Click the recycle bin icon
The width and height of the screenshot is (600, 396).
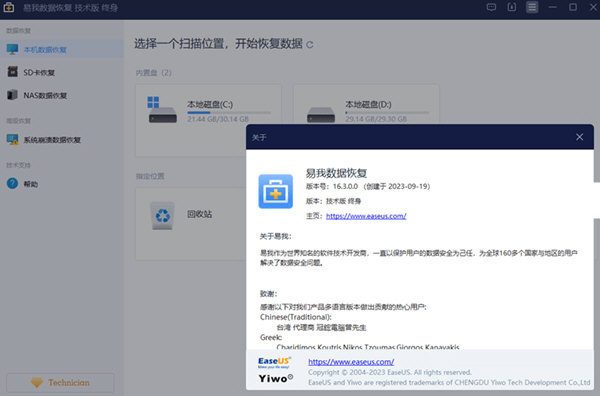163,216
